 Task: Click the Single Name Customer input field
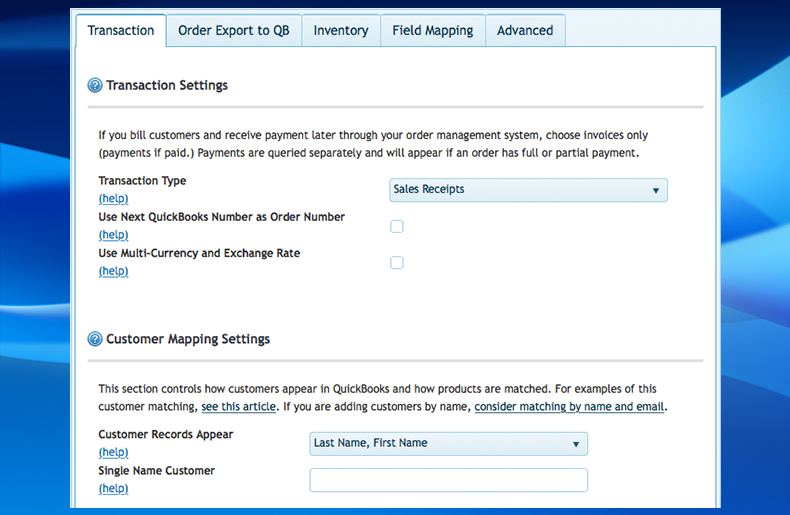pos(448,480)
